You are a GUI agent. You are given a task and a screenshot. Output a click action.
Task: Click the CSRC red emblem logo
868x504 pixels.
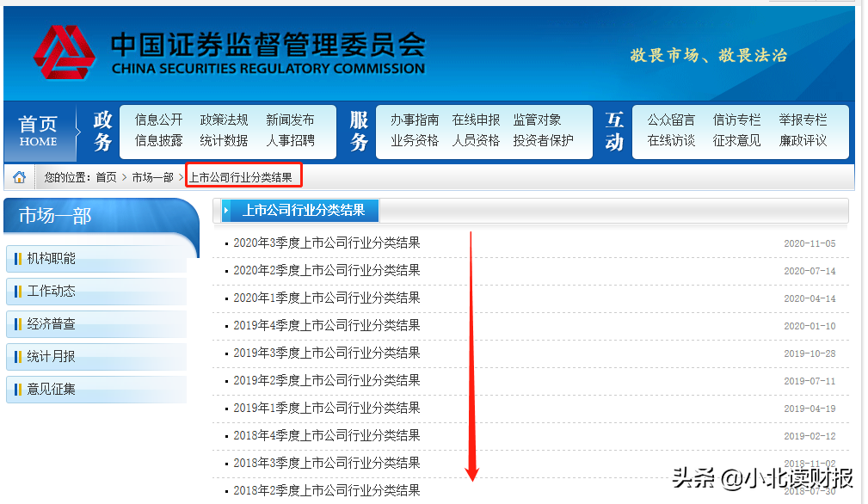[66, 52]
